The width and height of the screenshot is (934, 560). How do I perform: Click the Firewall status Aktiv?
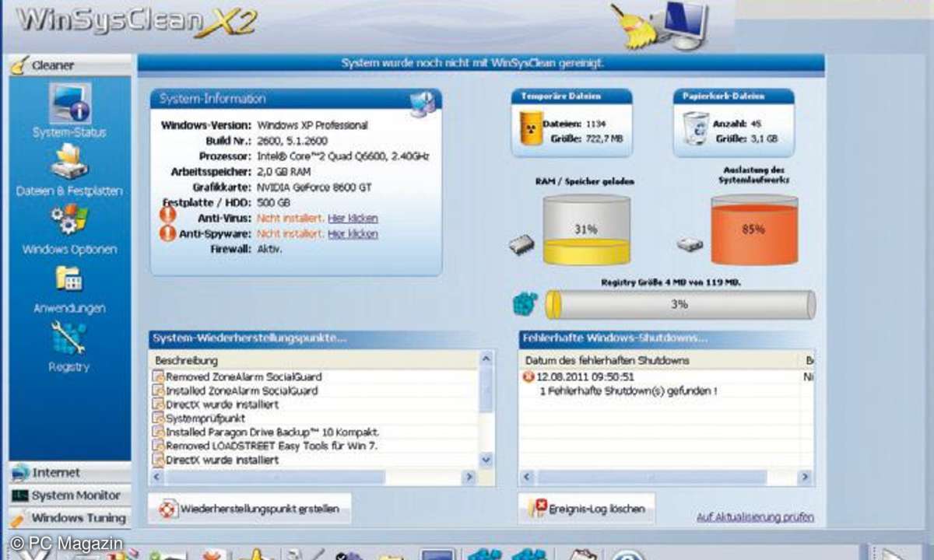(269, 250)
